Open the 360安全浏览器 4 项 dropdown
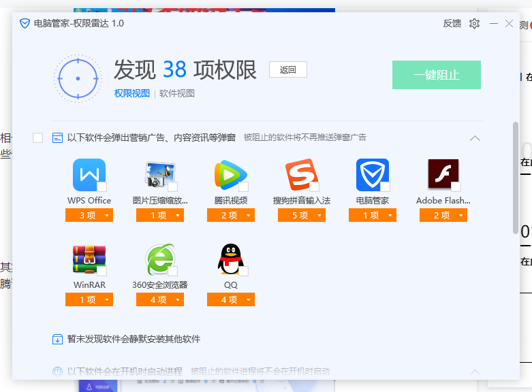This screenshot has height=392, width=532. coord(160,299)
